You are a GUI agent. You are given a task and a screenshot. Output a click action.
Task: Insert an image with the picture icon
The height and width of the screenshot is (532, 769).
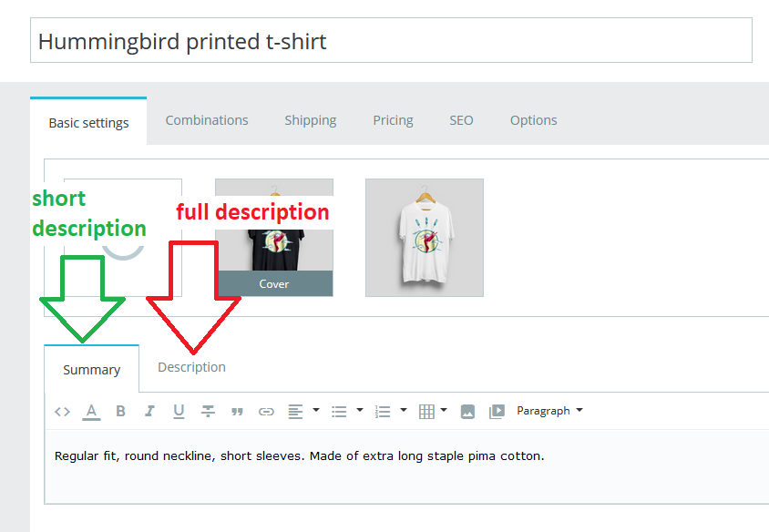coord(468,412)
